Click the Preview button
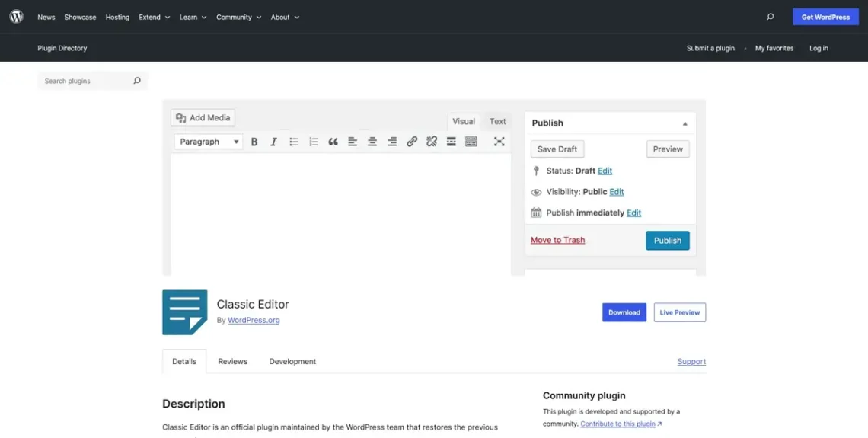This screenshot has height=438, width=868. [x=668, y=149]
